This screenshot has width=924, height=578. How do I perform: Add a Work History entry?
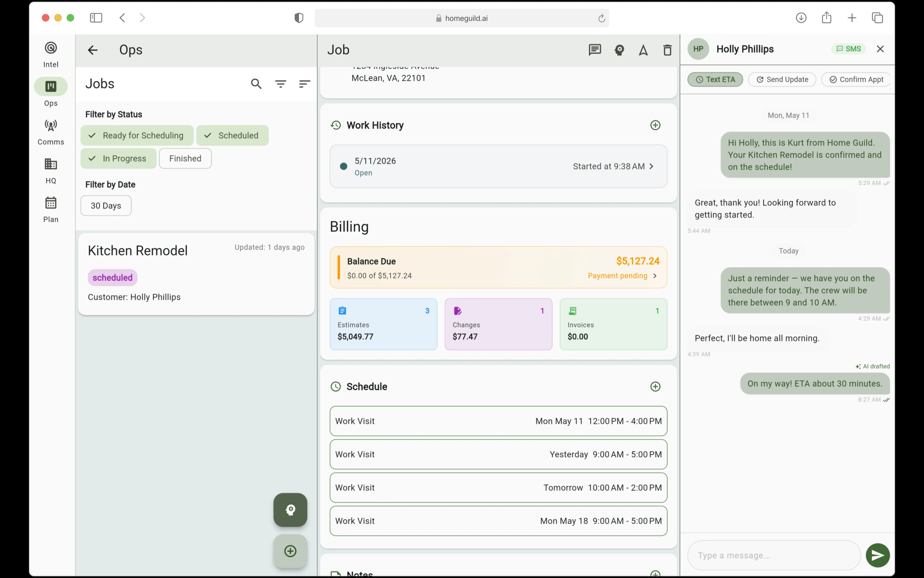pyautogui.click(x=655, y=125)
